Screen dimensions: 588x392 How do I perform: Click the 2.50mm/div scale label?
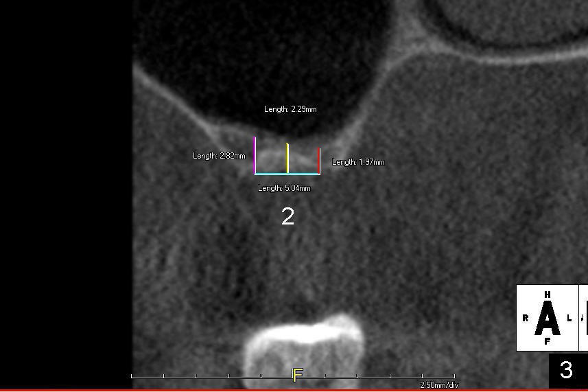[439, 385]
